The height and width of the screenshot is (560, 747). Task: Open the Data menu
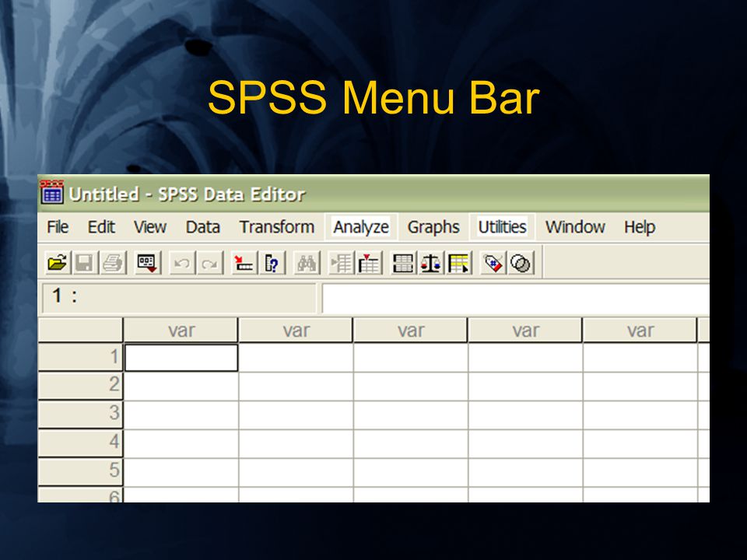pyautogui.click(x=203, y=227)
